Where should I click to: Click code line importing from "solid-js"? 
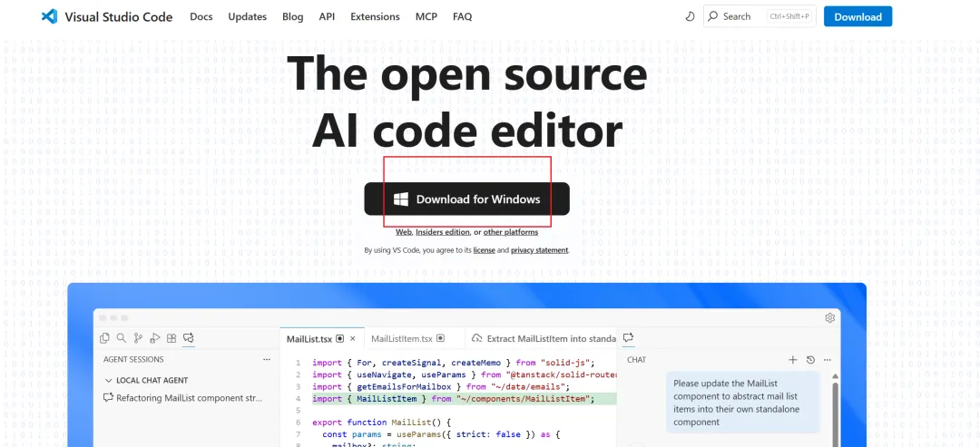point(453,363)
